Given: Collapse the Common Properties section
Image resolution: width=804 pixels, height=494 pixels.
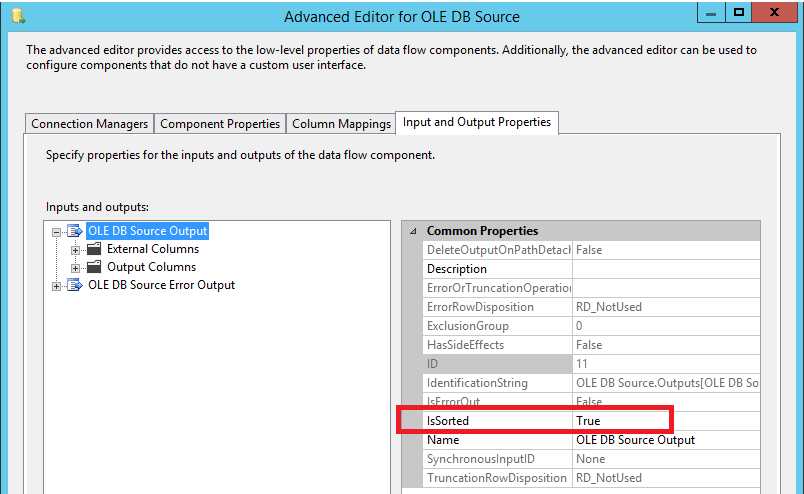Looking at the screenshot, I should [x=413, y=231].
